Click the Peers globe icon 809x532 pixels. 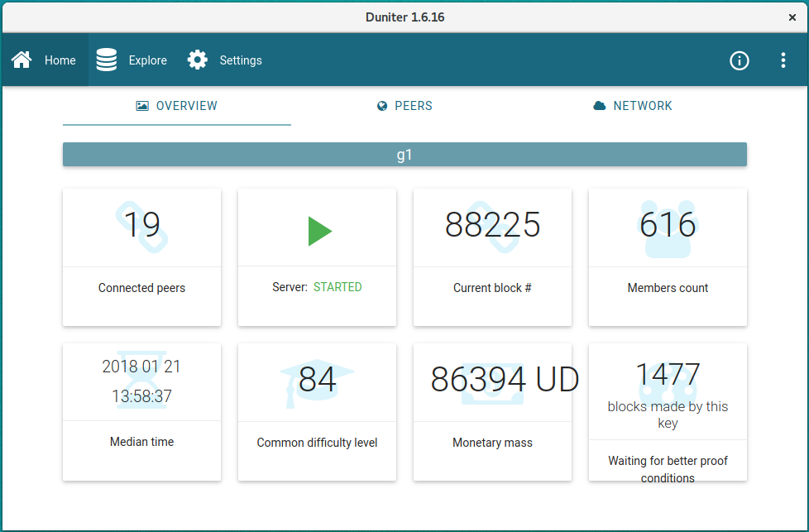point(382,106)
